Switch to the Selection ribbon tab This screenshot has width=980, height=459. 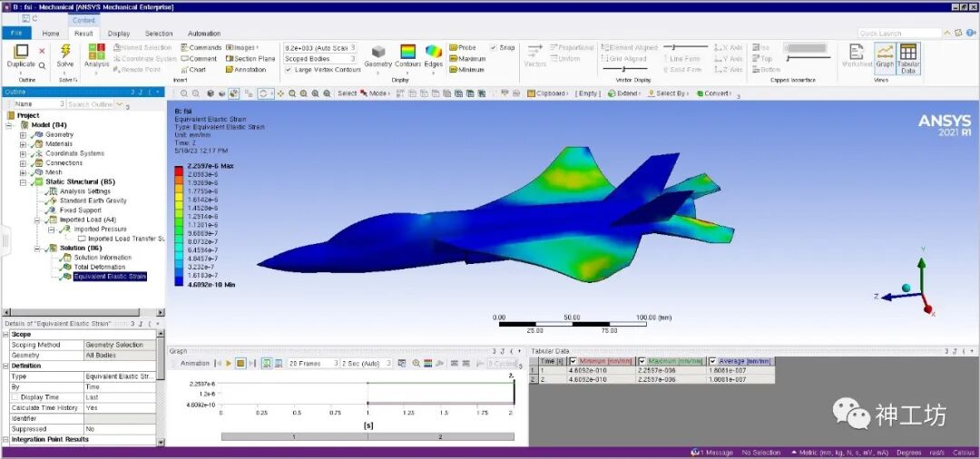159,34
